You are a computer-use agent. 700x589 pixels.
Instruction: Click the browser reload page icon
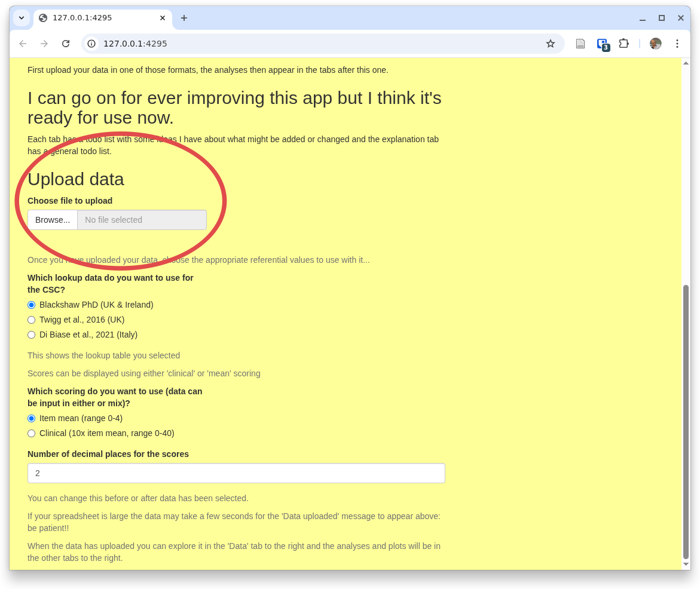[66, 44]
